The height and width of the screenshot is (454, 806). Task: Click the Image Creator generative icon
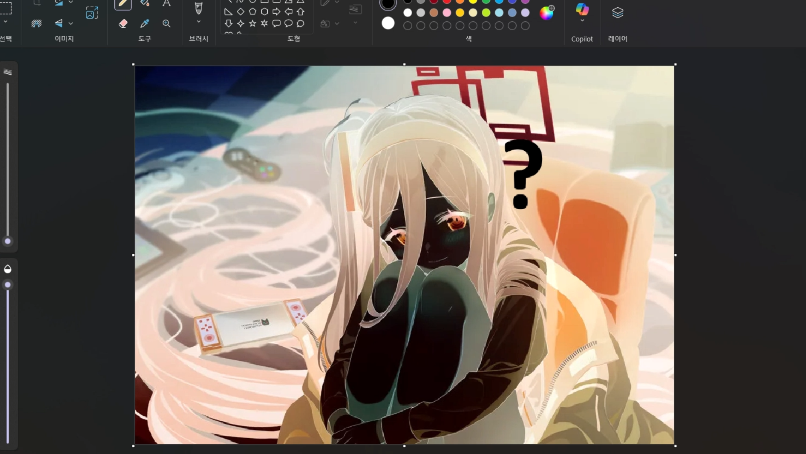pos(92,13)
